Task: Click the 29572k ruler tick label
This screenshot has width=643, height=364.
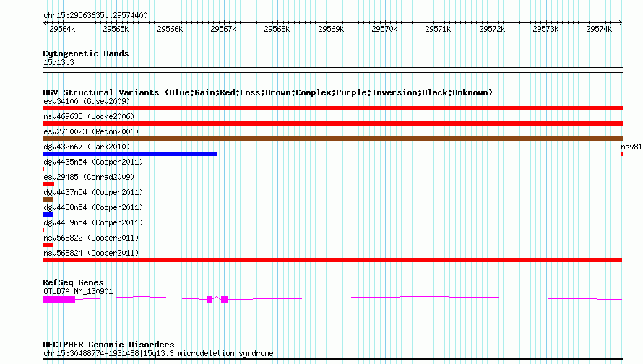Action: point(492,29)
